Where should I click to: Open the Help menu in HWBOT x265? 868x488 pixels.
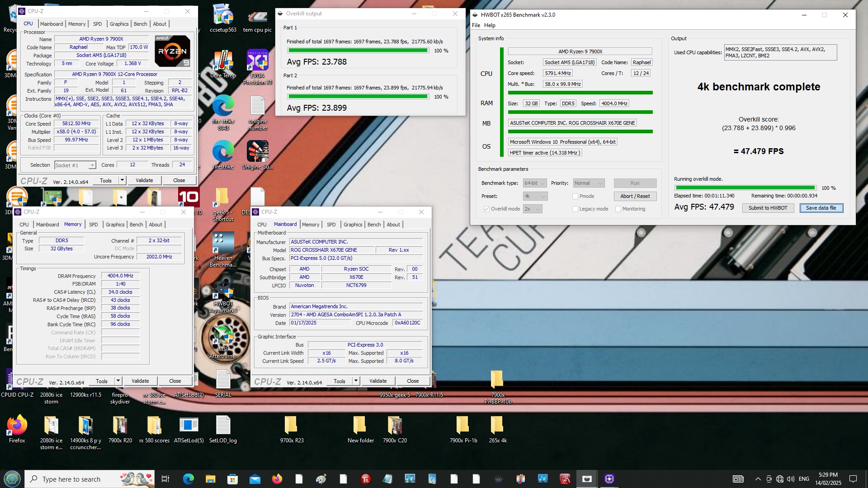(x=490, y=25)
